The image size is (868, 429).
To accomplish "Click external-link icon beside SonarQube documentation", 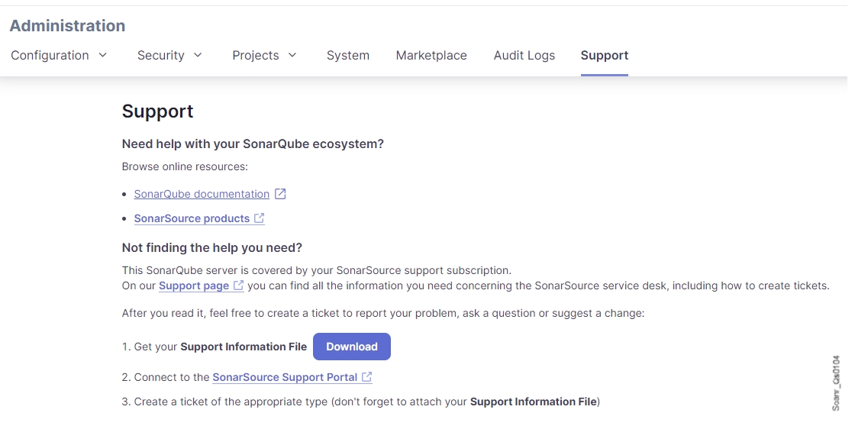I will 280,194.
